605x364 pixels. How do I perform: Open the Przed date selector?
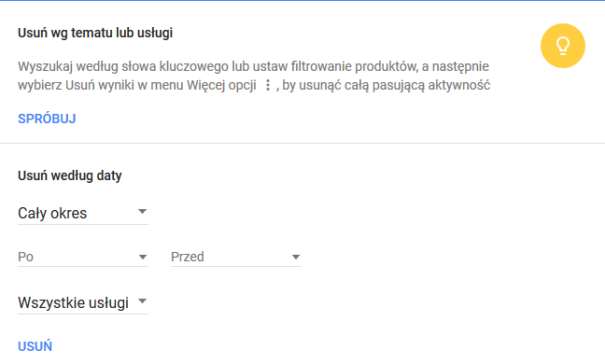236,257
